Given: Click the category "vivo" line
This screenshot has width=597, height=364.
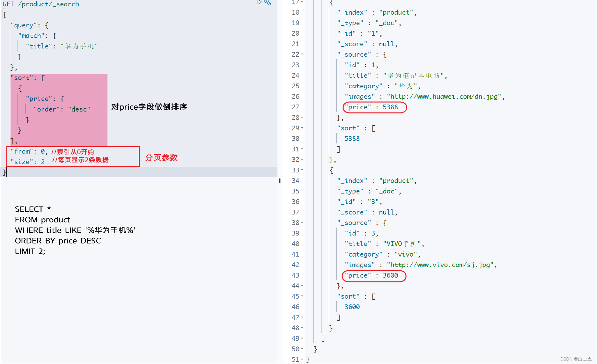Looking at the screenshot, I should point(382,254).
